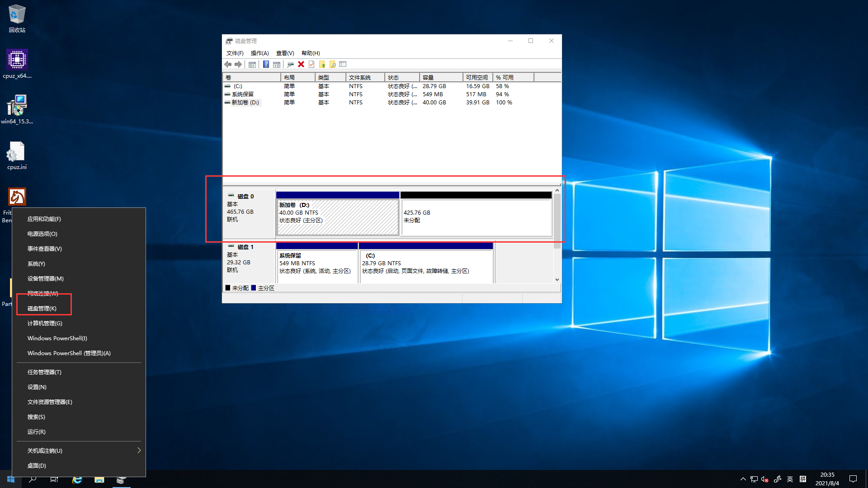Choose 应用和功能(F) in the context menu
The image size is (868, 488).
coord(79,219)
